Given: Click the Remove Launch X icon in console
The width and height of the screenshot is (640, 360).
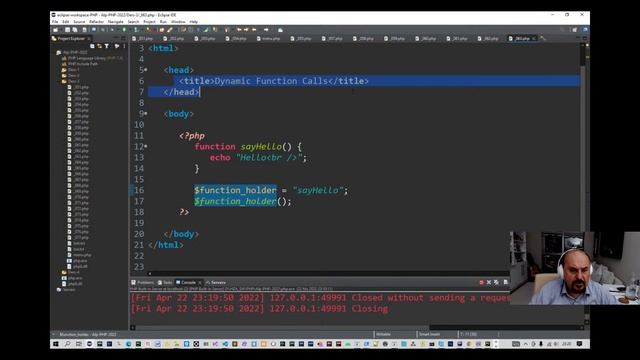Looking at the screenshot, I should tap(489, 282).
